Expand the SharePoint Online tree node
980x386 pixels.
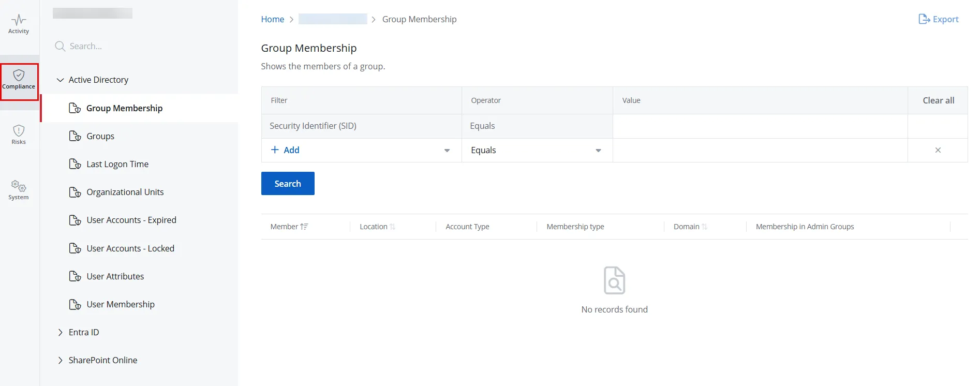(60, 360)
